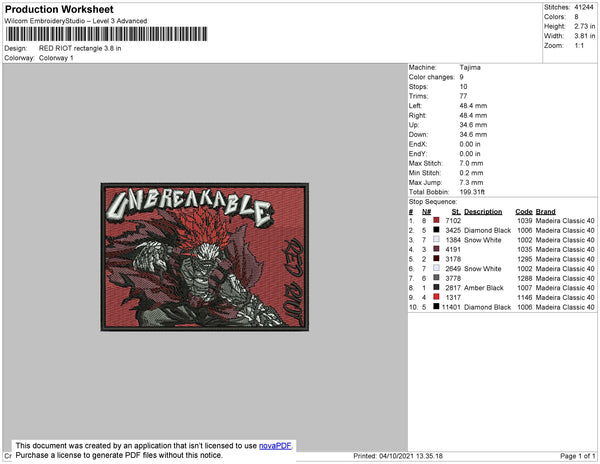
Task: Click the Max Jump value '7.3 mm'
Action: click(x=471, y=182)
